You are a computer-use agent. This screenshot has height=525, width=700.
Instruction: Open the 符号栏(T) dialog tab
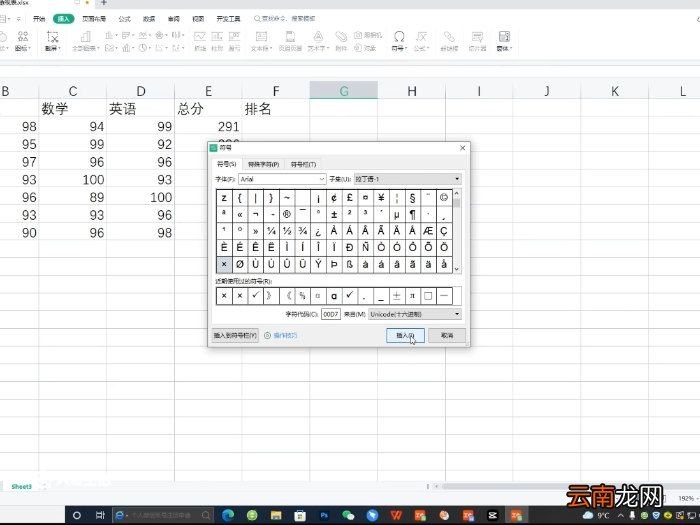304,164
